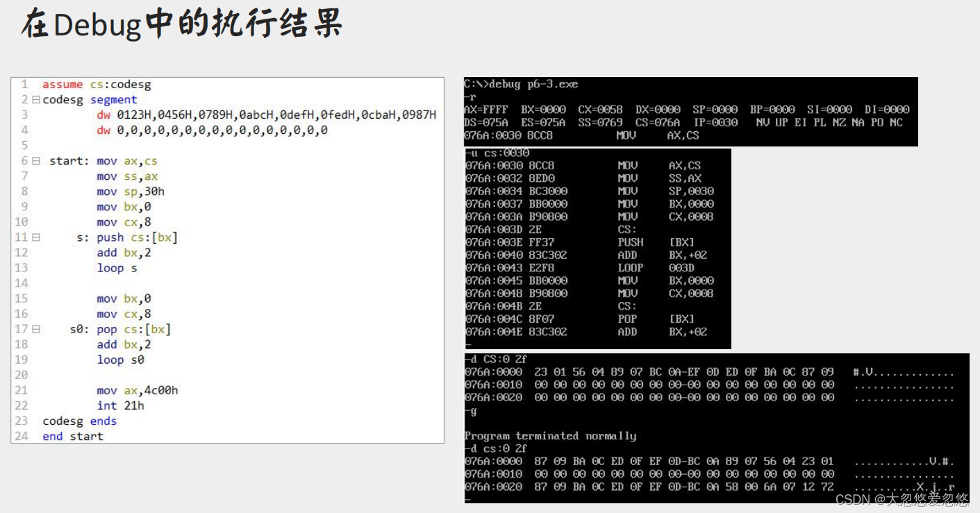Collapse the fold marker beside label s:
Image resolution: width=980 pixels, height=513 pixels.
pyautogui.click(x=35, y=237)
